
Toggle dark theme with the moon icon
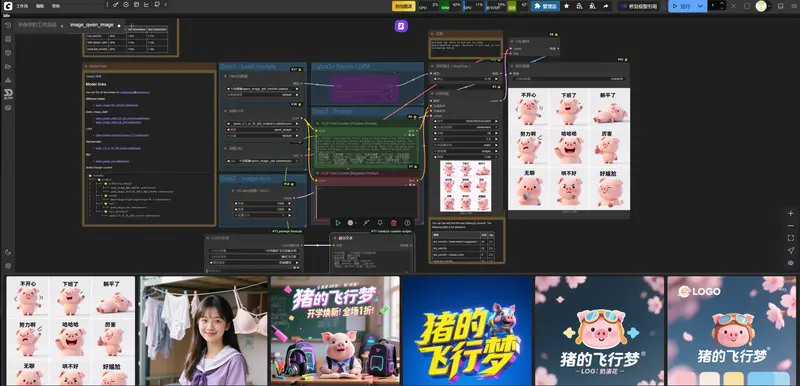[8, 252]
